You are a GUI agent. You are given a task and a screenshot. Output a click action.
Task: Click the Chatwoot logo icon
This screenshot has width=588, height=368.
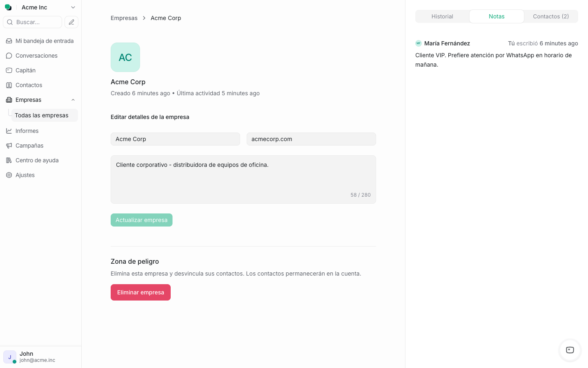point(8,7)
